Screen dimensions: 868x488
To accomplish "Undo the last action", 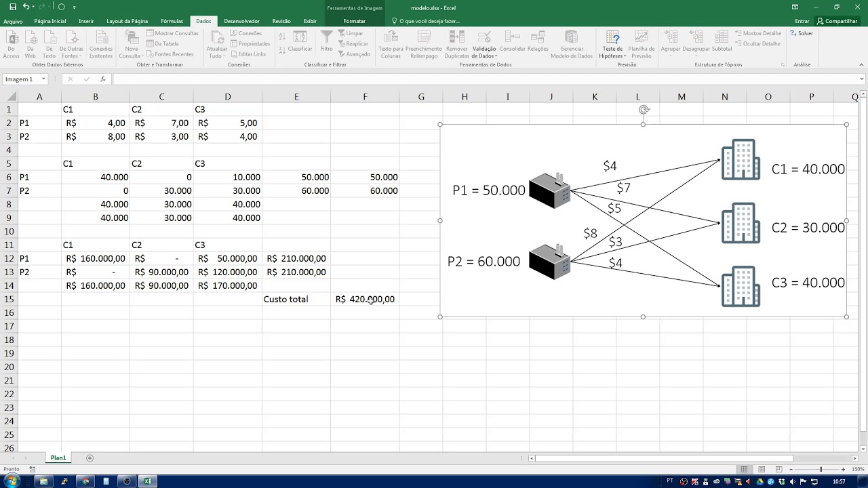I will [x=26, y=7].
